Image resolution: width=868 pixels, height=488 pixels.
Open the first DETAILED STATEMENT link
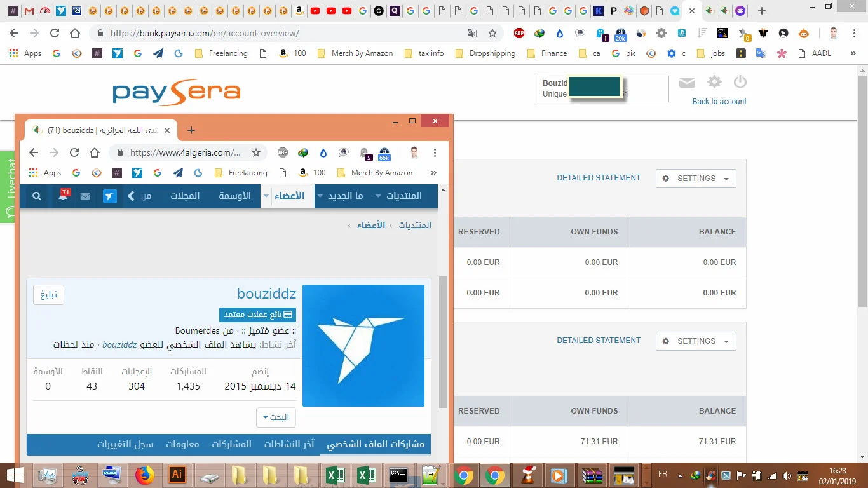pos(599,178)
